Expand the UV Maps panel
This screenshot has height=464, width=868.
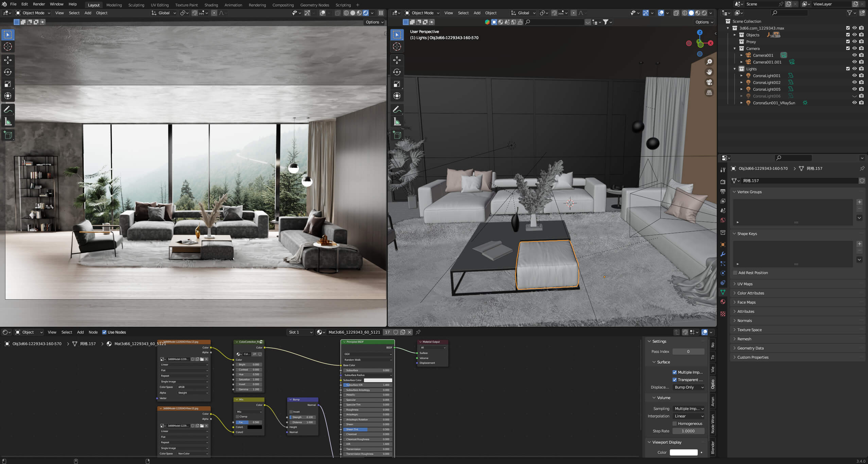[x=745, y=284]
